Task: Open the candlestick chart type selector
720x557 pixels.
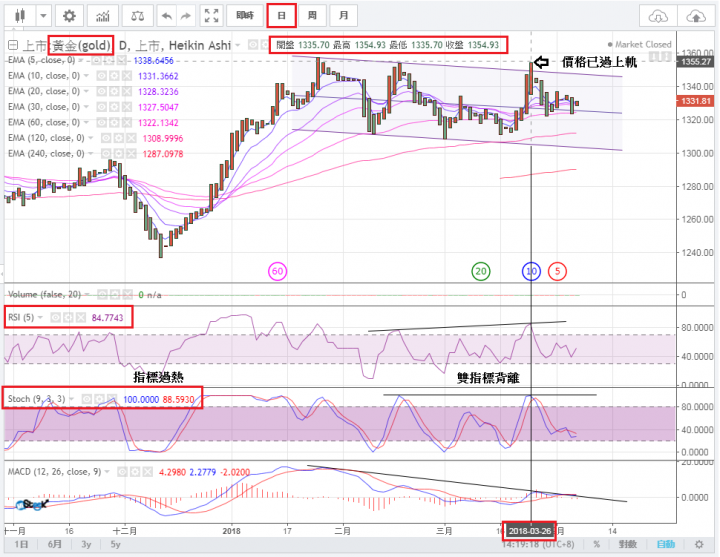Action: coord(19,16)
